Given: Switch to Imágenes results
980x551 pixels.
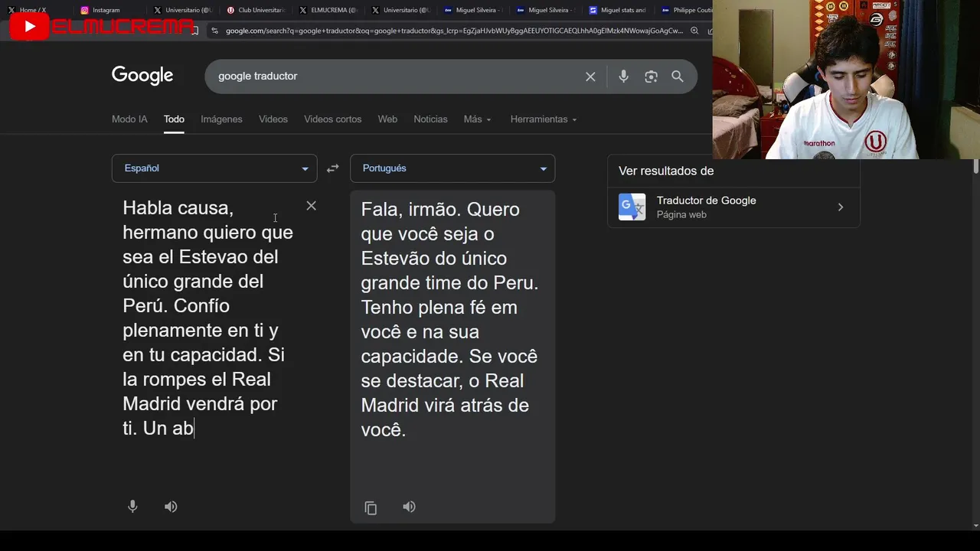Looking at the screenshot, I should (x=221, y=119).
